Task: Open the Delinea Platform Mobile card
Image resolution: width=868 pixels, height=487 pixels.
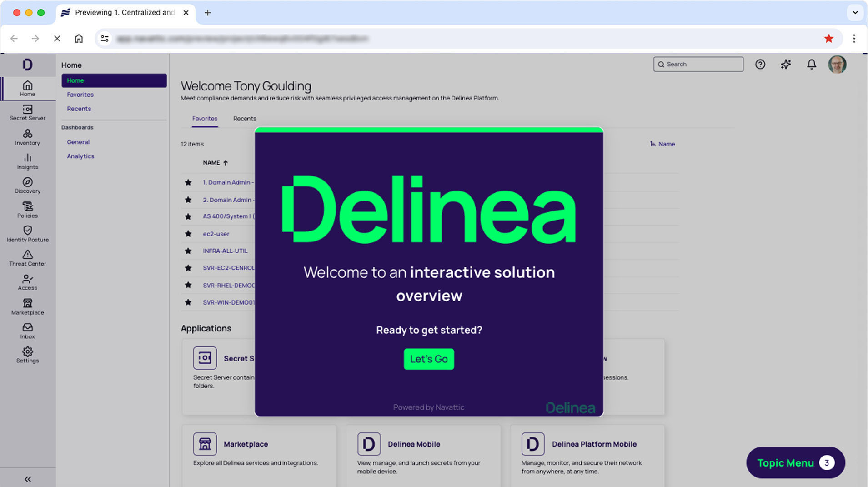Action: tap(587, 456)
